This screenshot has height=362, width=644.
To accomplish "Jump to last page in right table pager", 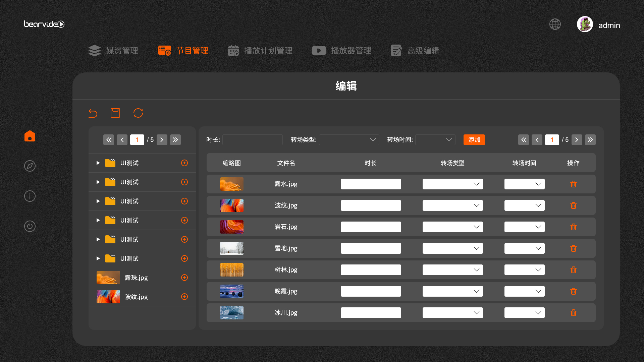I will [x=590, y=140].
